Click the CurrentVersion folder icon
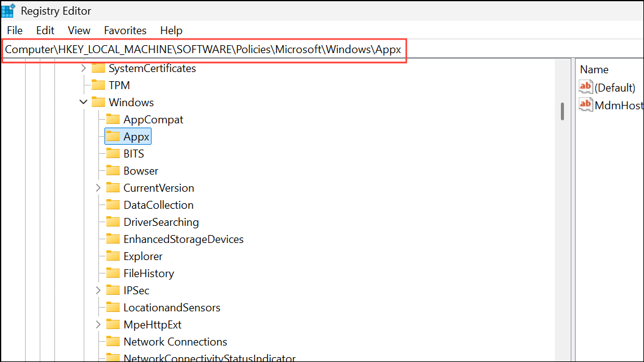 click(113, 188)
